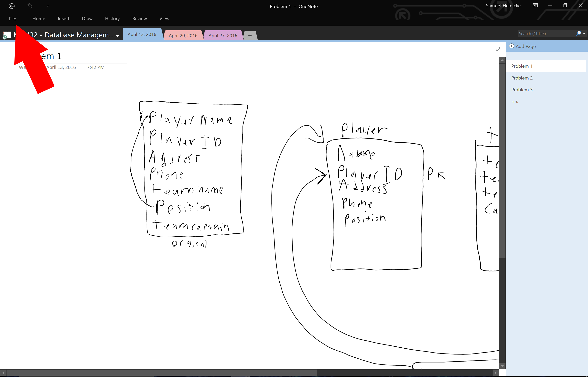This screenshot has width=588, height=377.
Task: Click the horizontal scrollbar right arrow
Action: [495, 372]
